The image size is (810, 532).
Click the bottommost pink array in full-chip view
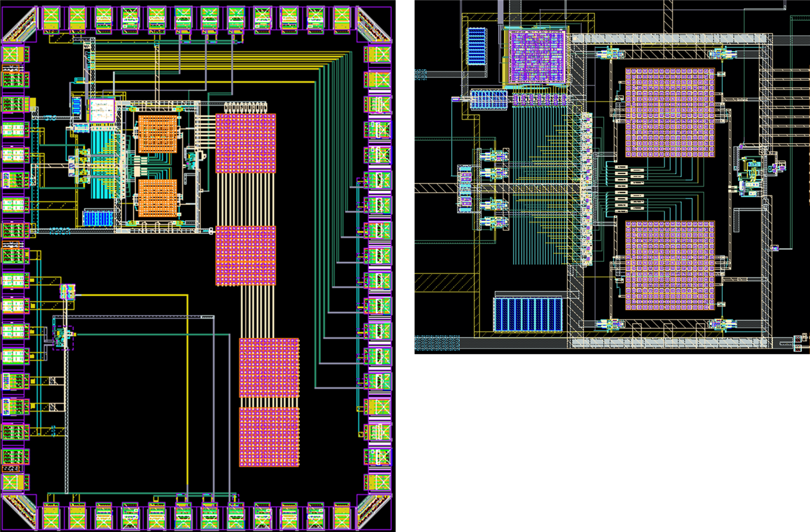(269, 436)
